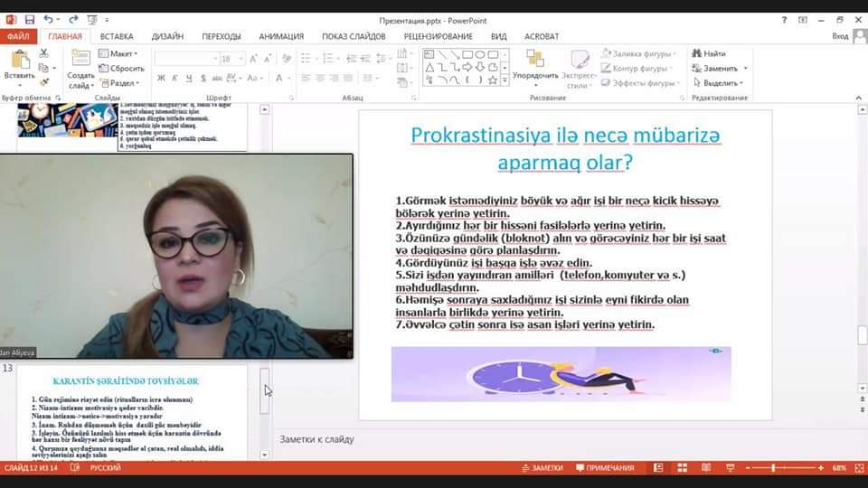Open the Макет layout dropdown
Viewport: 868px width, 488px height.
[x=118, y=53]
